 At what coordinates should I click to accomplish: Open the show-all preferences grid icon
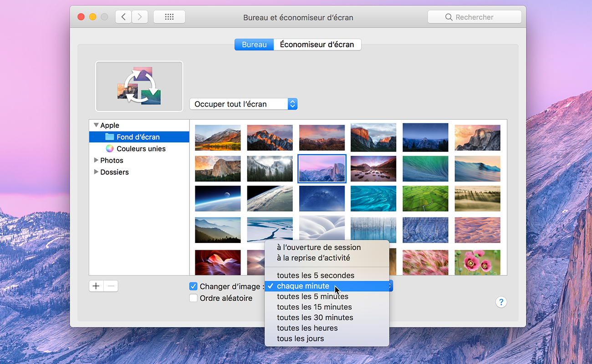click(169, 16)
